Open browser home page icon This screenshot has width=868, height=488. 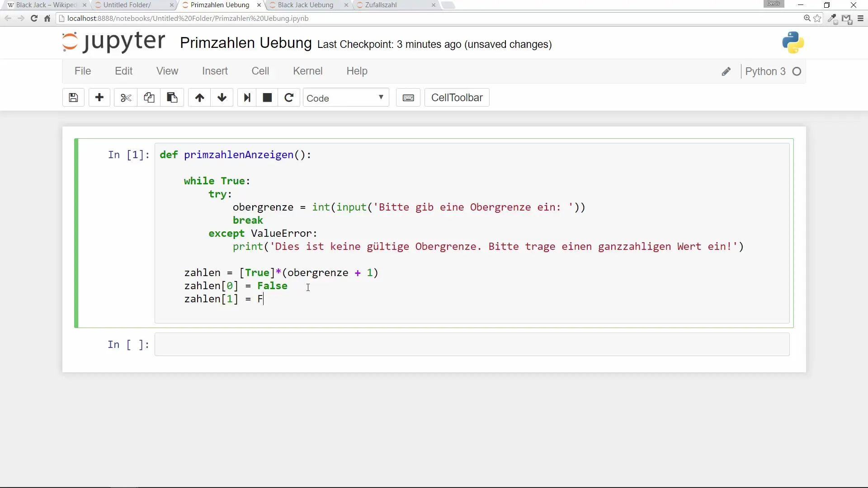[47, 19]
